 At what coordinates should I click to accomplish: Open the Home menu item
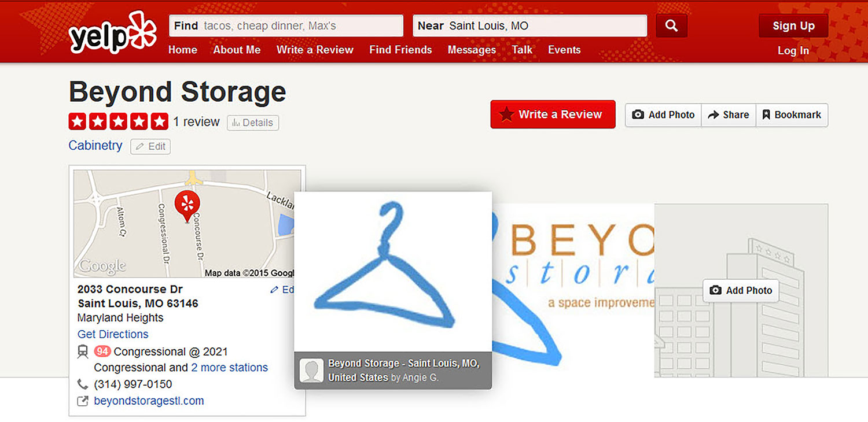[x=183, y=50]
